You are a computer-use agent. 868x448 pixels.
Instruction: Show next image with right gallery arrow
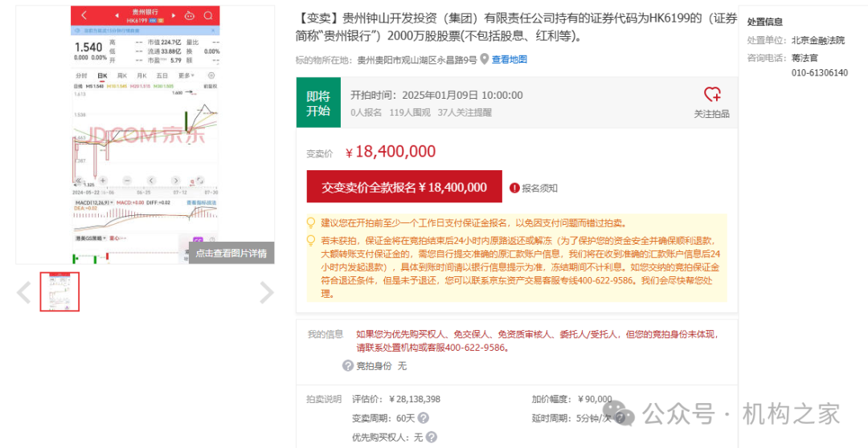click(266, 292)
